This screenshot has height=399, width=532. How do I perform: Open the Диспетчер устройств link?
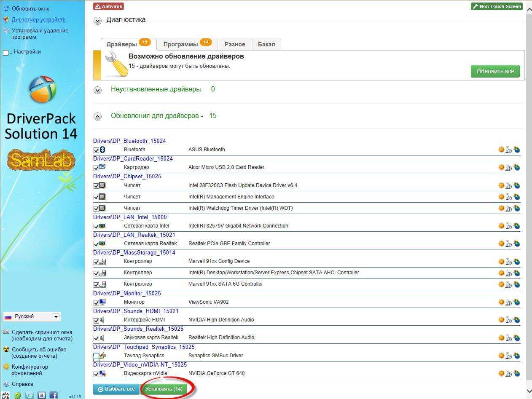pos(38,19)
